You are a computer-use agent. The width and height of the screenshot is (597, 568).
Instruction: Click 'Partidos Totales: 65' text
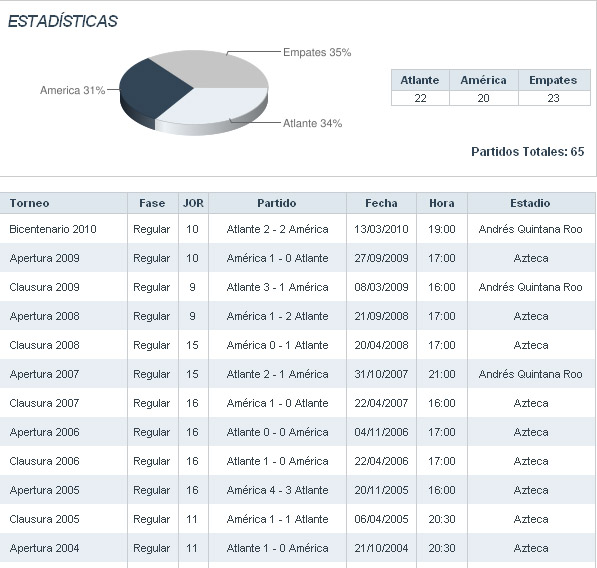point(528,152)
